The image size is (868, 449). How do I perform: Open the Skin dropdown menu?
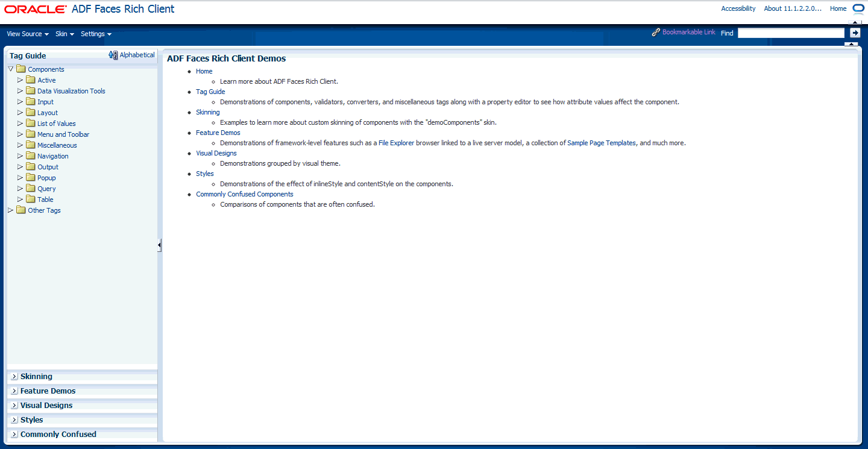pyautogui.click(x=64, y=34)
